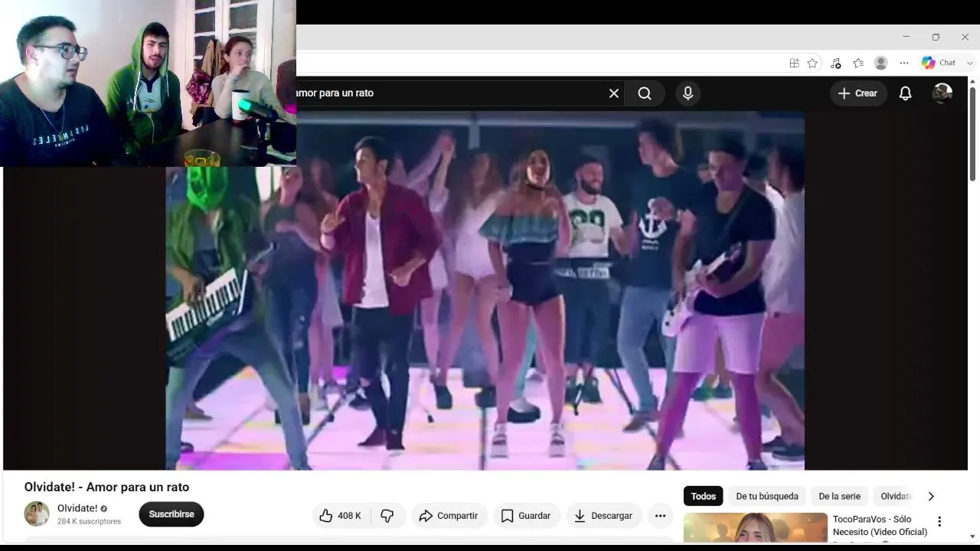The height and width of the screenshot is (551, 980).
Task: Select the 'De tu búsqueda' filter chip
Action: tap(767, 497)
